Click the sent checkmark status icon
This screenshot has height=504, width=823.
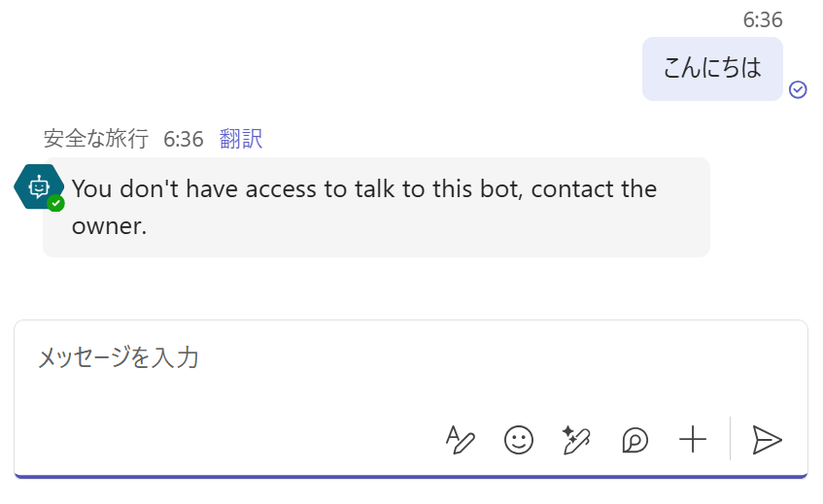pyautogui.click(x=798, y=89)
